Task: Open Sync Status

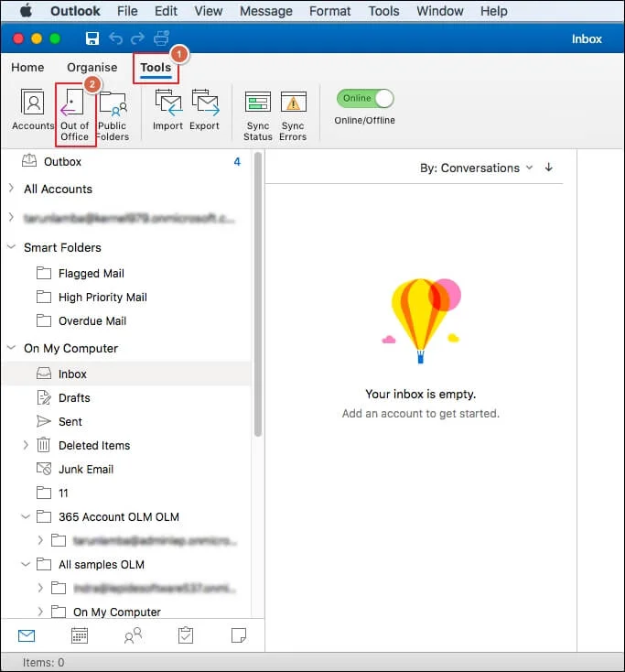Action: pos(258,115)
